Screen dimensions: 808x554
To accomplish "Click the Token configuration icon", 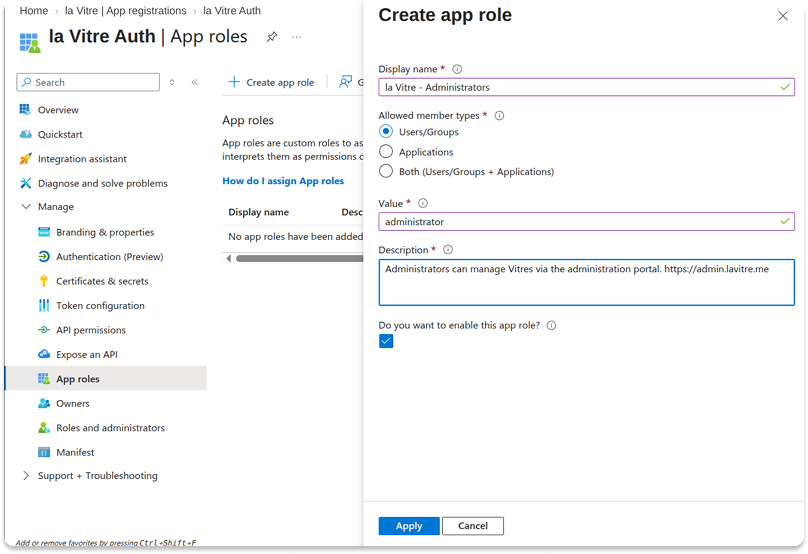I will pyautogui.click(x=44, y=305).
